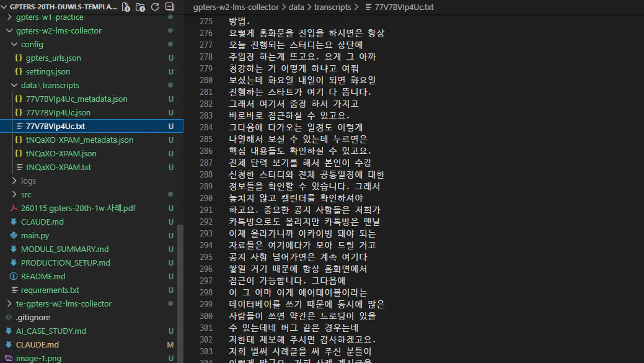Screen dimensions: 644x363
Task: Collapse the GPTERS-20TH-DUWLS-TEMPLA root section
Action: 4,7
